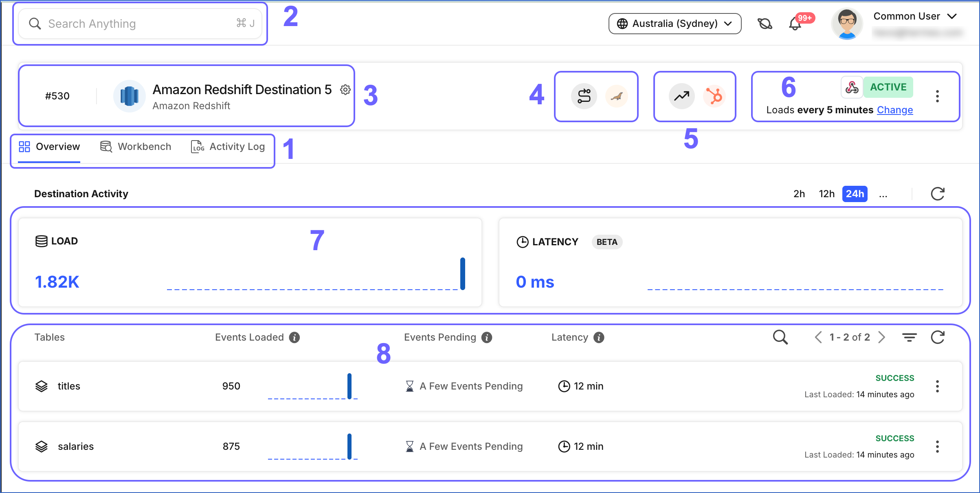The width and height of the screenshot is (980, 493).
Task: Click the Tables column header
Action: (49, 337)
